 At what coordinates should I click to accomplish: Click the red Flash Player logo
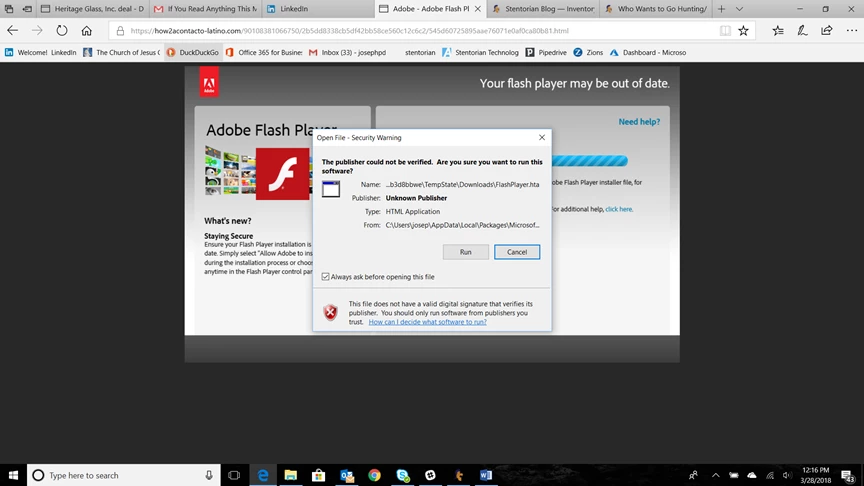coord(283,174)
